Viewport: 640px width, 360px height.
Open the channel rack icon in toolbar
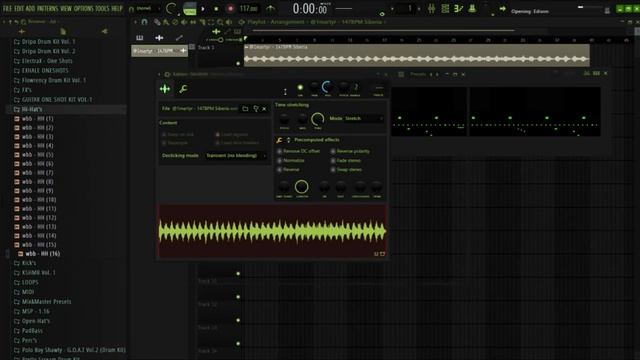(x=445, y=9)
